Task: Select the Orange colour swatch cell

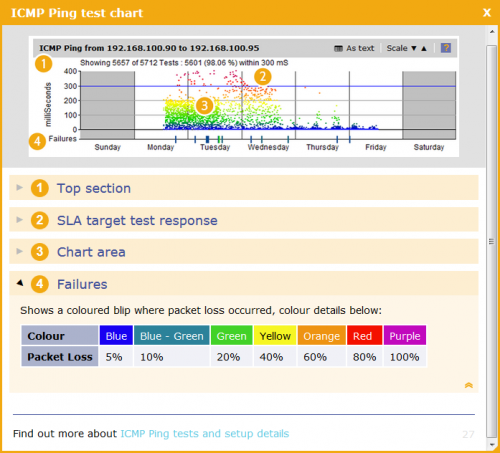Action: click(322, 335)
